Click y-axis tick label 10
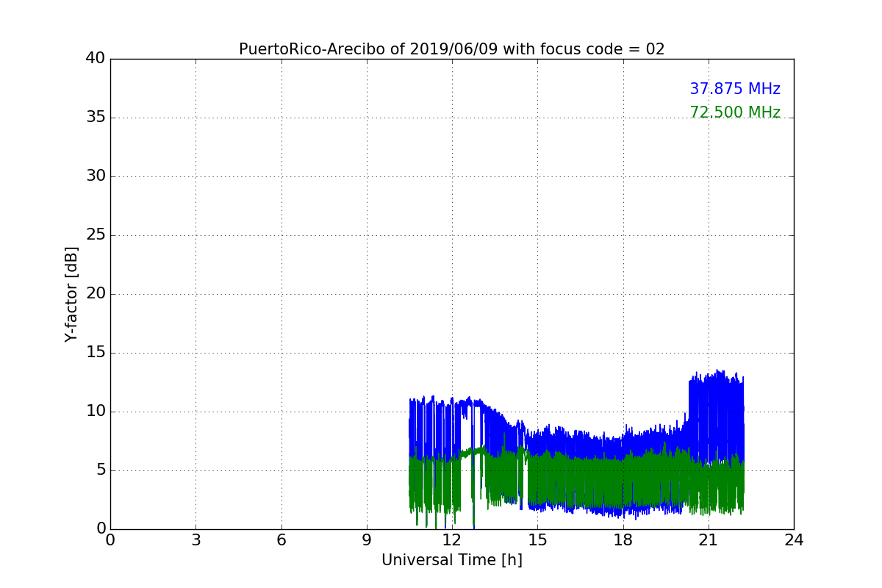Viewport: 882px width, 588px height. [96, 412]
